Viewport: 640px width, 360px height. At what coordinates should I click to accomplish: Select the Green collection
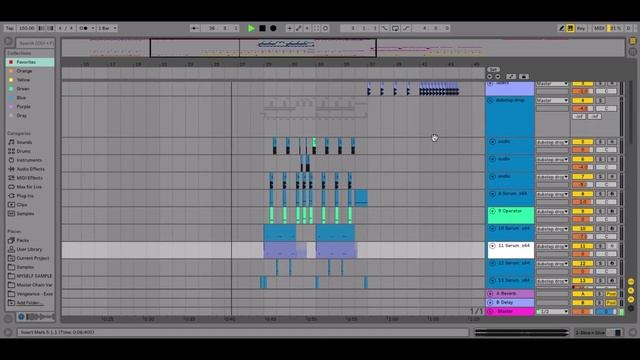pyautogui.click(x=30, y=89)
